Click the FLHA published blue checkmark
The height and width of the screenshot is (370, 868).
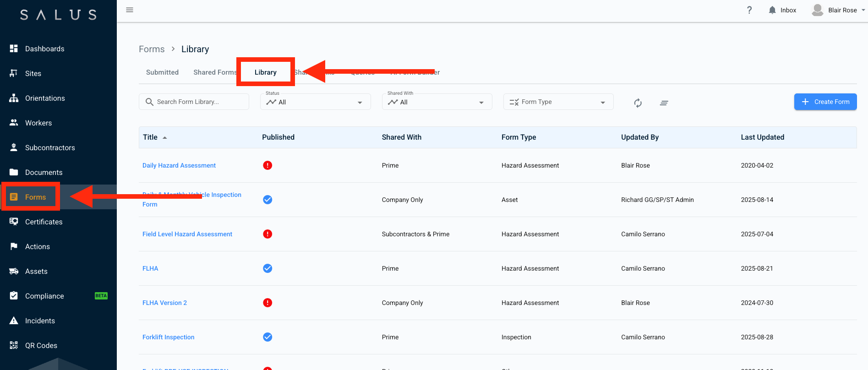point(267,268)
